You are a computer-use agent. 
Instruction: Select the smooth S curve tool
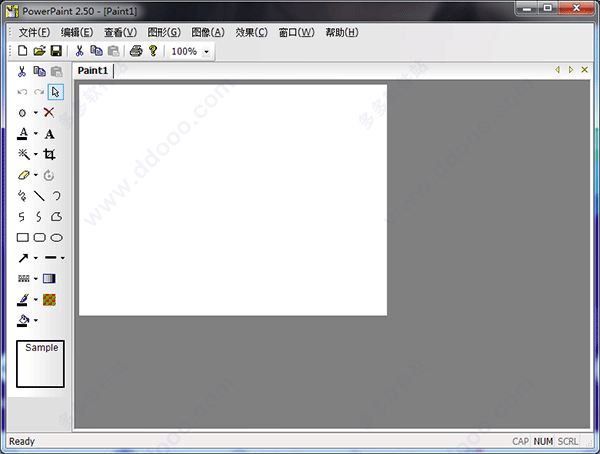tap(39, 217)
